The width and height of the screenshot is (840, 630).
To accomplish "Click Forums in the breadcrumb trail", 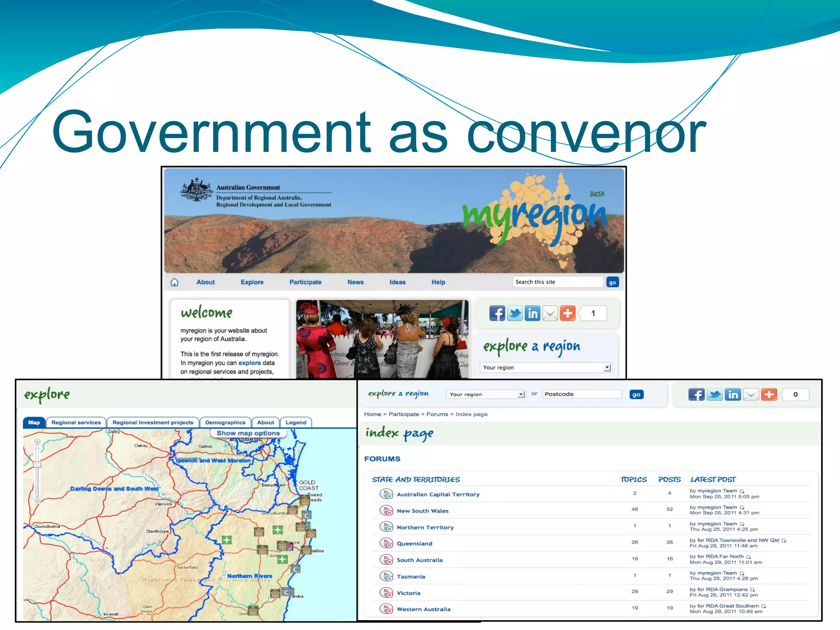I will (437, 414).
